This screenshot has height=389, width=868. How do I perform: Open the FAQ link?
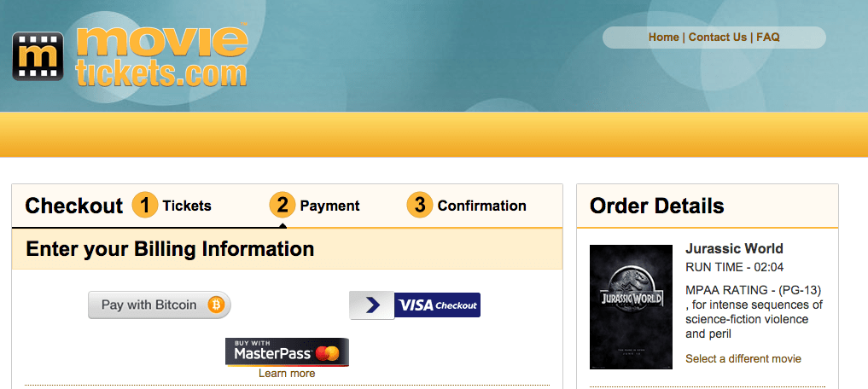click(768, 37)
